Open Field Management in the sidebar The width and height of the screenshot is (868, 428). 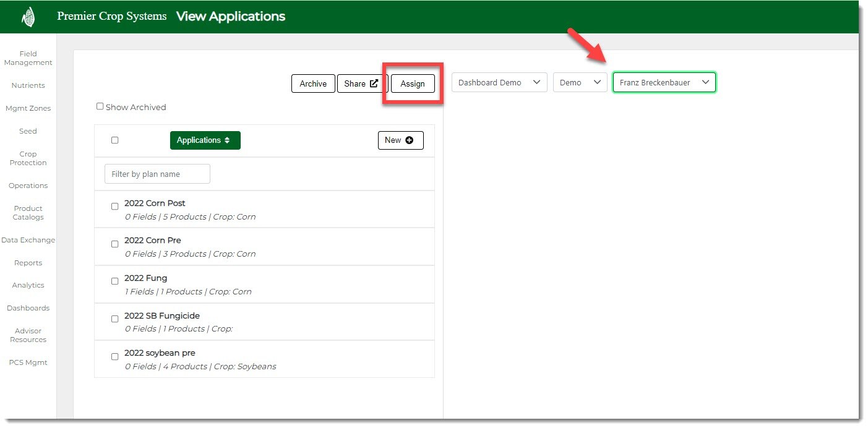coord(28,58)
